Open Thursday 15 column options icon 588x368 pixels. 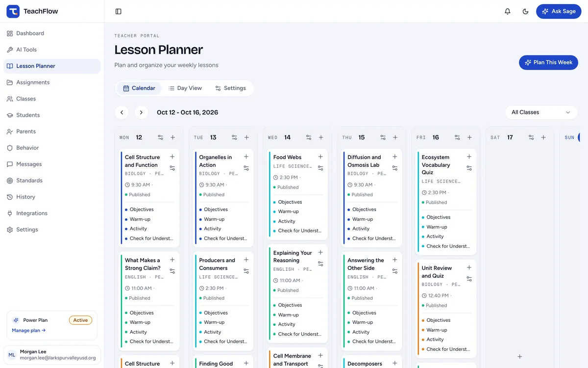tap(383, 137)
